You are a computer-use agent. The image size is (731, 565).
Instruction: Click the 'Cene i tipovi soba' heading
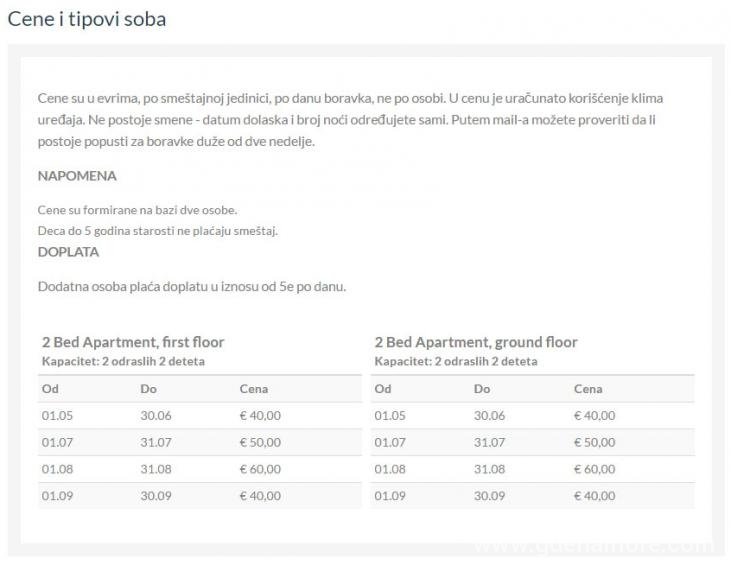(x=87, y=19)
